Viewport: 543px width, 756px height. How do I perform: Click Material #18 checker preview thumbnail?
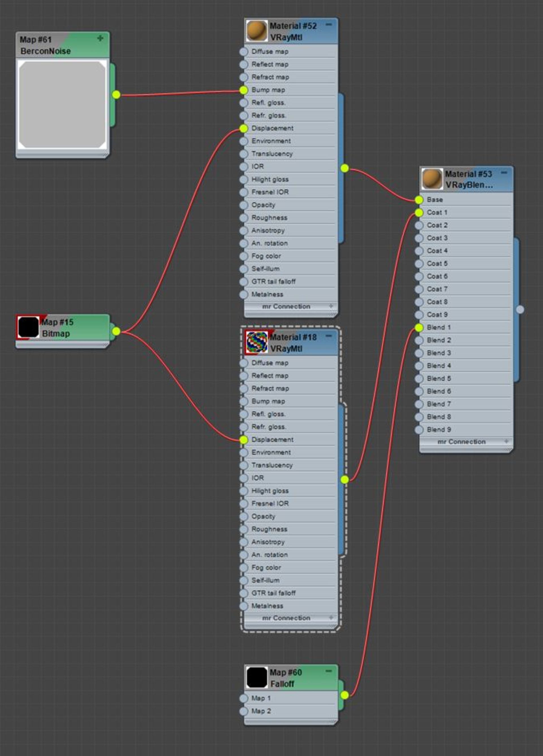257,342
